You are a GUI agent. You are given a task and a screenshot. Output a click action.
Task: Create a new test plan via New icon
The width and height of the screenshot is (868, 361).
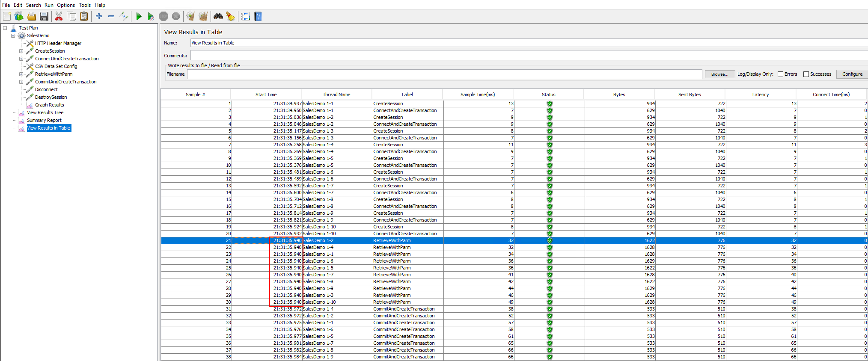coord(7,16)
